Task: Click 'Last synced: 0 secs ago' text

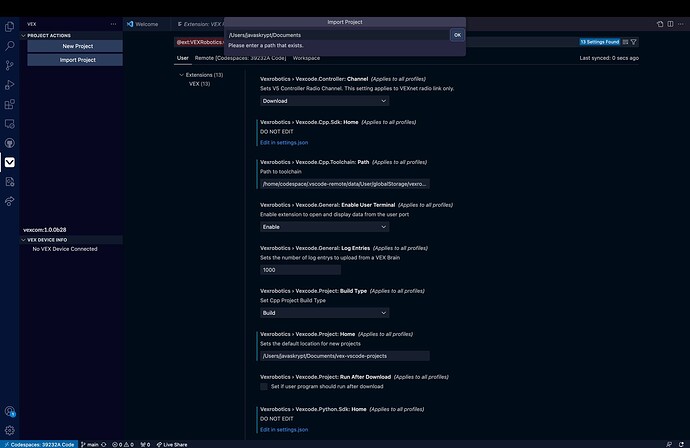Action: coord(609,58)
